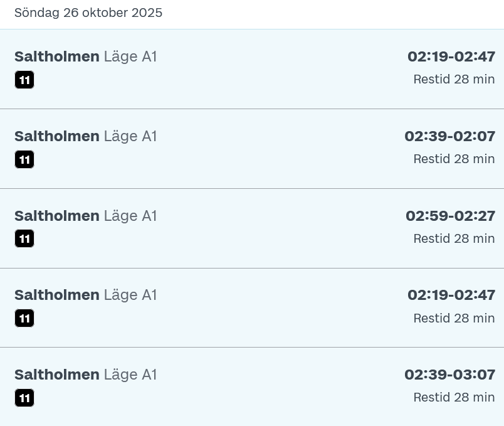Click Saltholmen Läge A1 in the 02:59-02:27 row
The height and width of the screenshot is (426, 504).
tap(86, 216)
